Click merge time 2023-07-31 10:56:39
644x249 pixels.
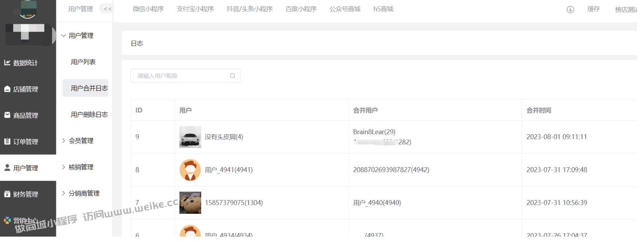[557, 203]
